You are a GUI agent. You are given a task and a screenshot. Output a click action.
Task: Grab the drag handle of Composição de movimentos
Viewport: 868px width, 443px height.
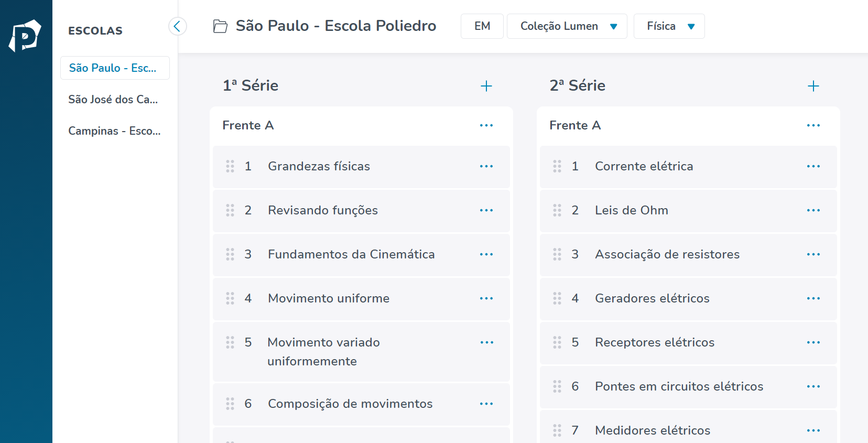(230, 404)
